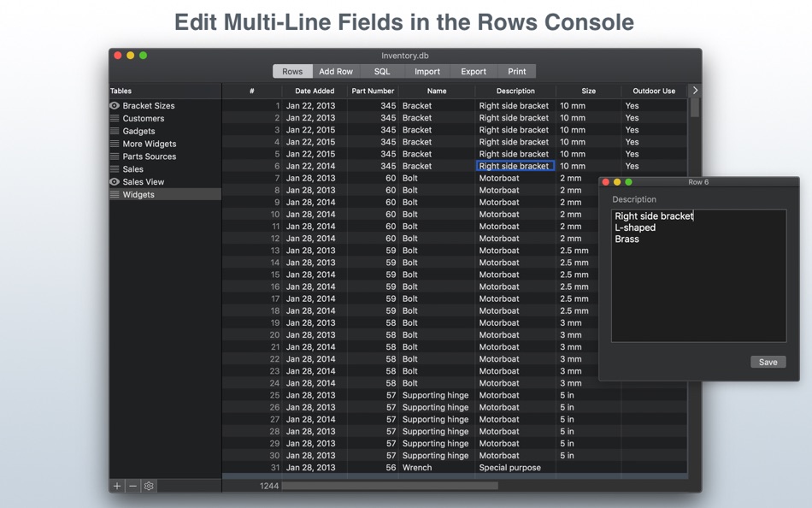This screenshot has width=812, height=508.
Task: Close the Row 6 editor window
Action: (x=606, y=182)
